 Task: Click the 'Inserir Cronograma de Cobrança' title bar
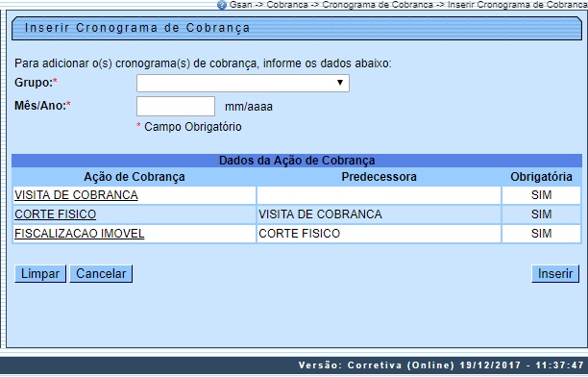pyautogui.click(x=297, y=29)
